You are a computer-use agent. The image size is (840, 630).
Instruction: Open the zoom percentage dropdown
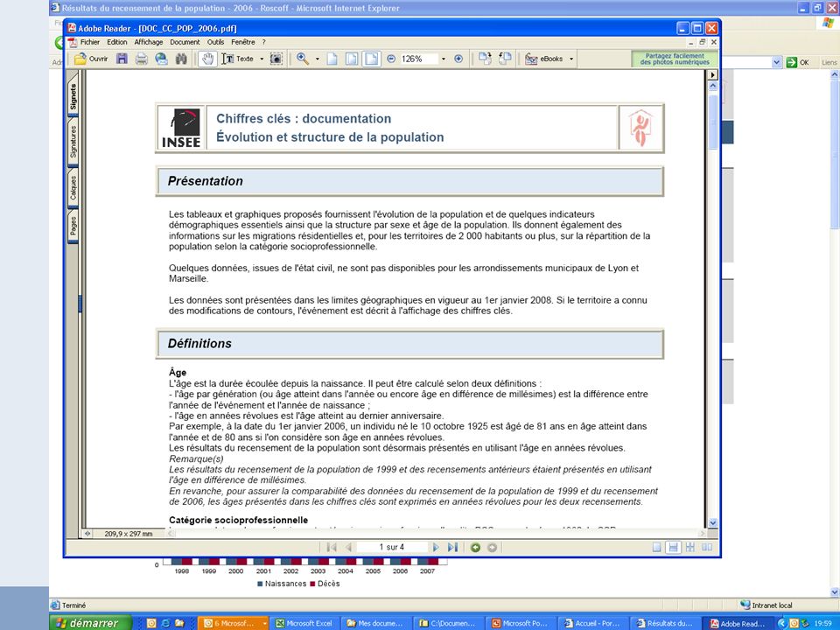[x=443, y=59]
